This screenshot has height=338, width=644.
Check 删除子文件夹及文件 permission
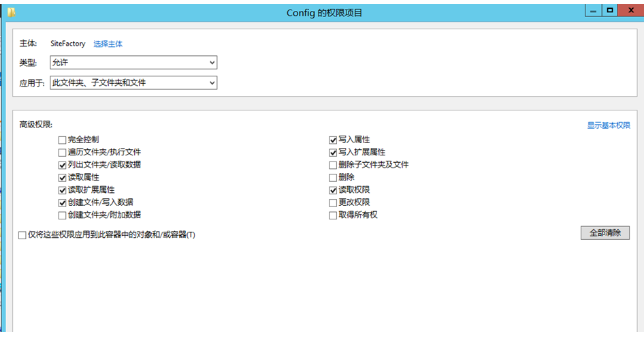click(x=333, y=165)
